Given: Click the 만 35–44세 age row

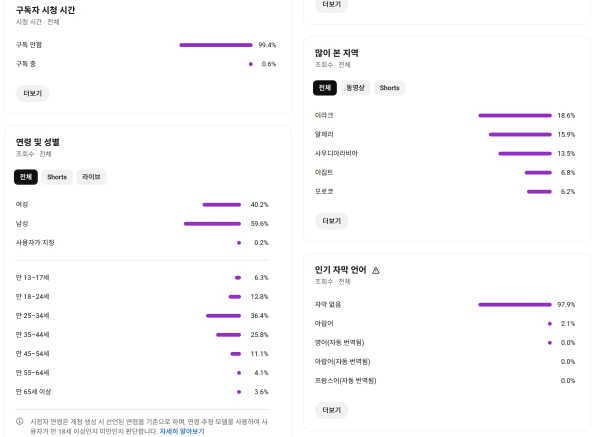Looking at the screenshot, I should pyautogui.click(x=142, y=334).
